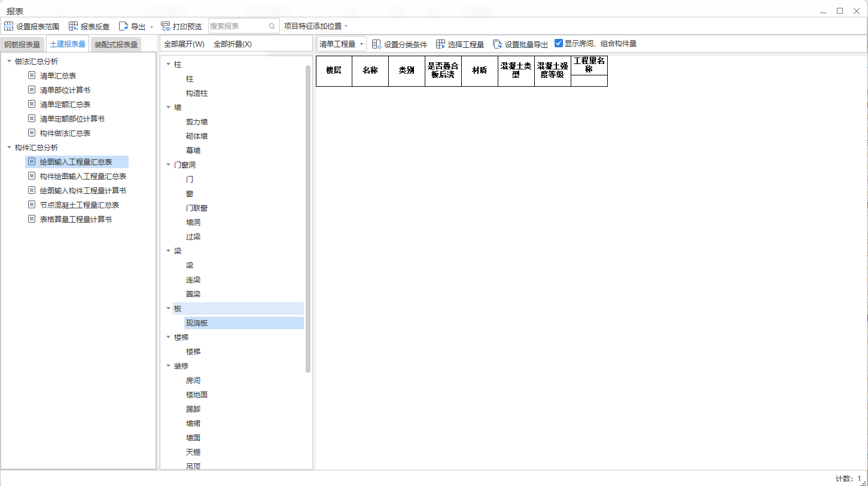Click the document icon beside 清单部位计算书
868x486 pixels.
tap(32, 90)
